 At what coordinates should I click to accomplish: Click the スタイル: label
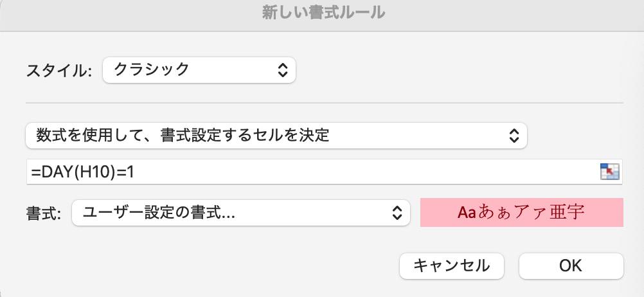pos(59,71)
